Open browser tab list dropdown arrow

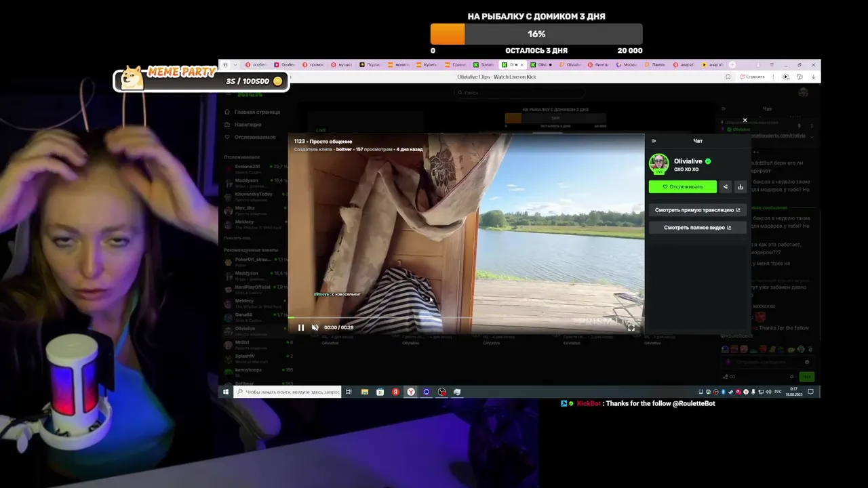[235, 65]
